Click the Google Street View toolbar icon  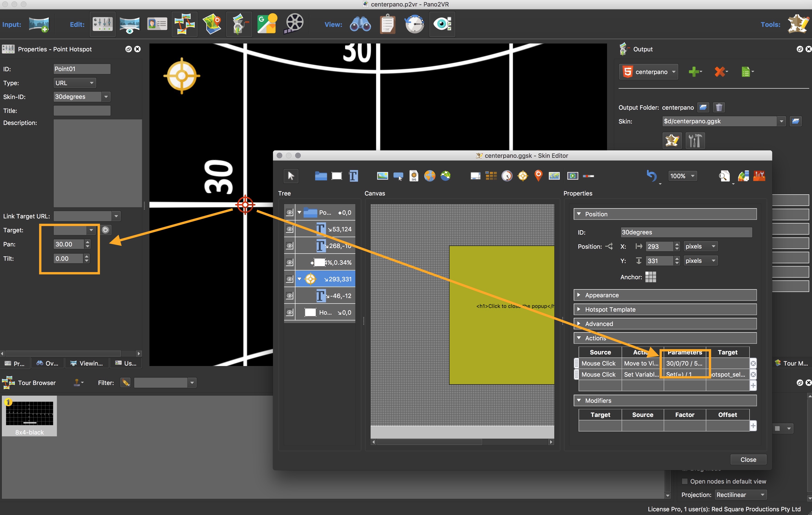pyautogui.click(x=267, y=24)
